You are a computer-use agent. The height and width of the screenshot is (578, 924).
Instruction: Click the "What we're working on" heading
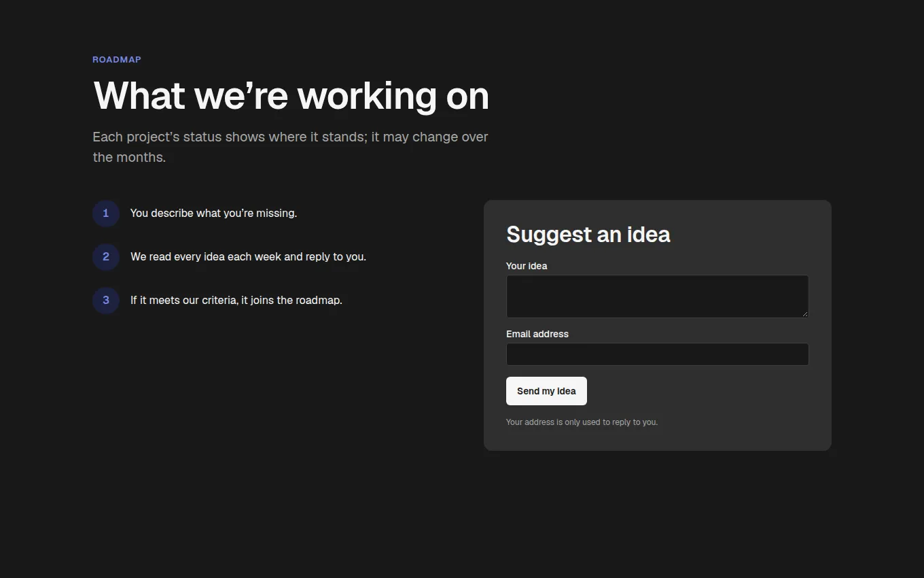[291, 95]
